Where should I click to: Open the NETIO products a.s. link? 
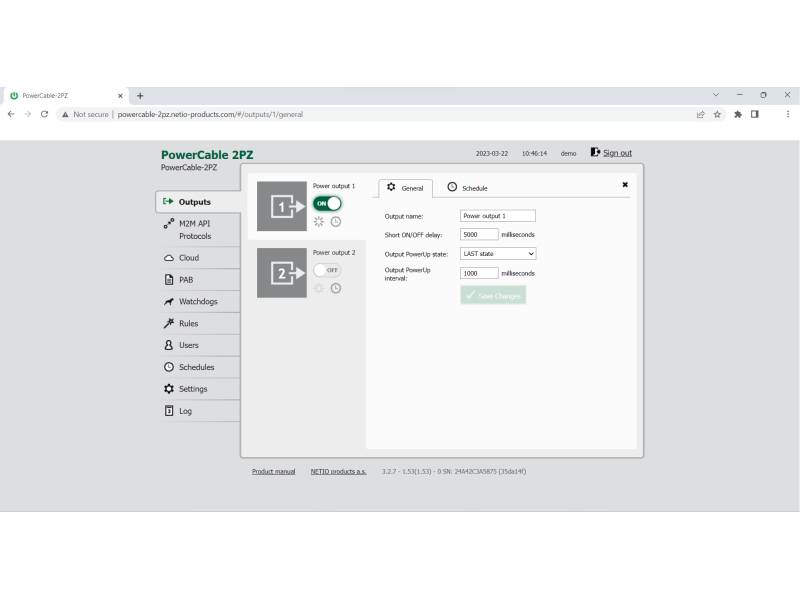coord(339,471)
